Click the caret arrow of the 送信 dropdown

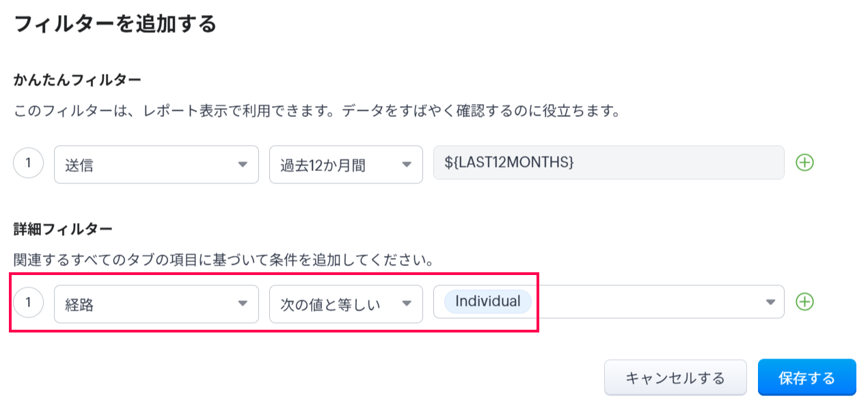click(x=242, y=165)
